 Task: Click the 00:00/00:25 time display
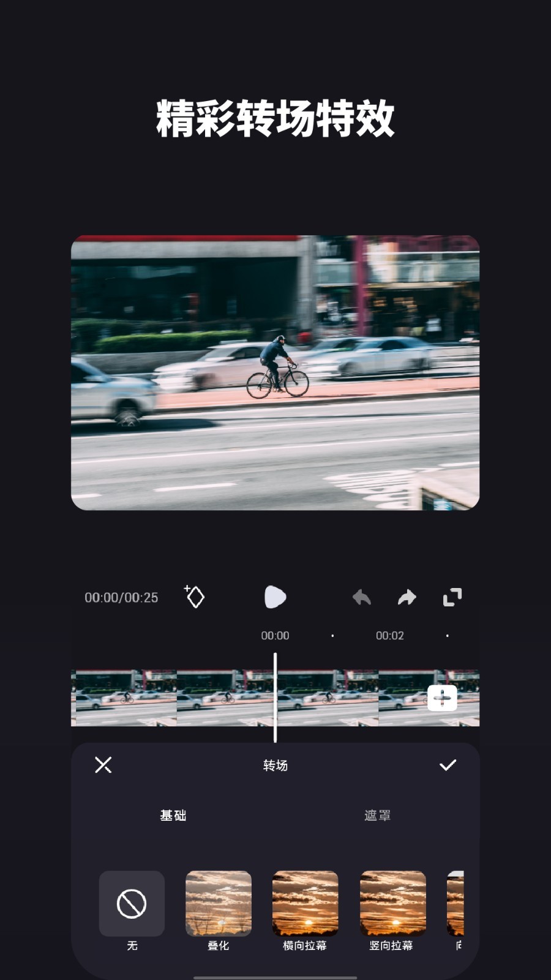coord(121,597)
